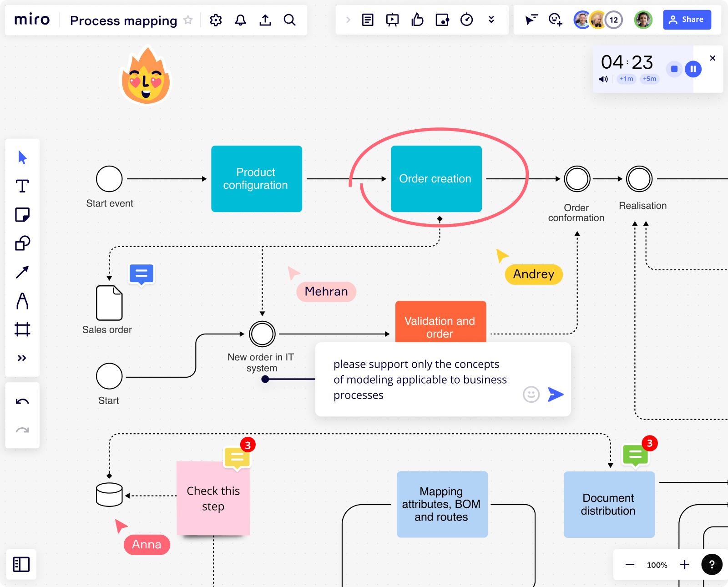Click the Undo arrow
This screenshot has height=587, width=728.
click(x=22, y=401)
